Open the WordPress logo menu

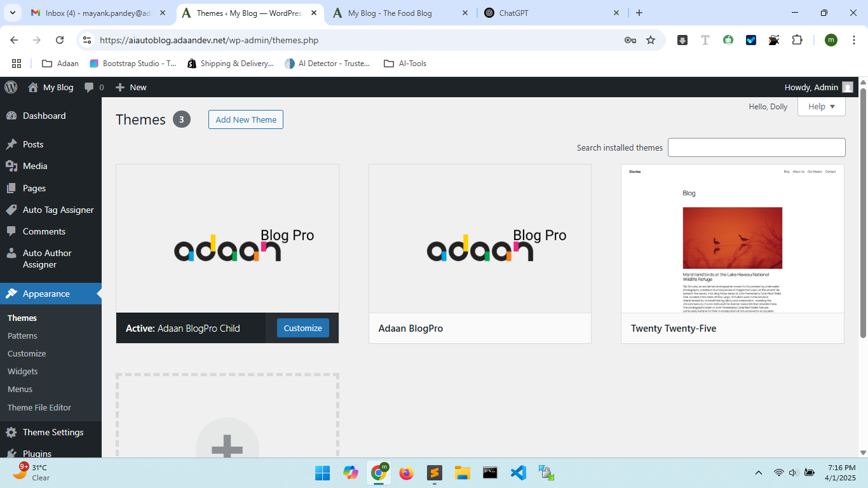pyautogui.click(x=10, y=87)
